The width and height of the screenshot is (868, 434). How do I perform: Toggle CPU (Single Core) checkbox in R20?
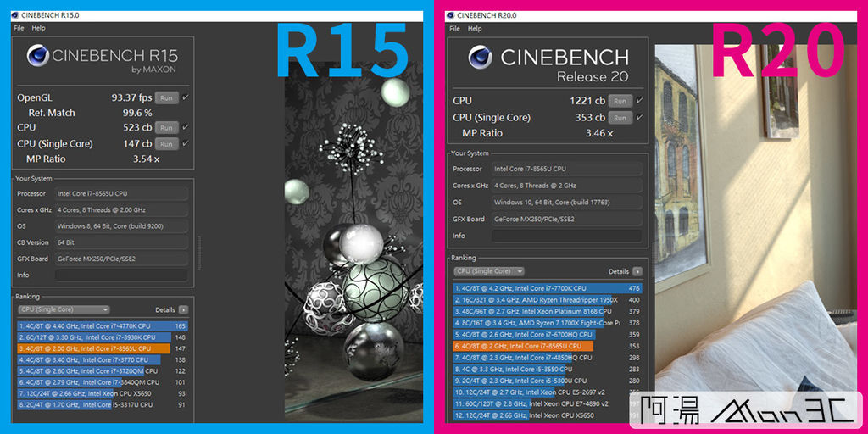point(639,117)
